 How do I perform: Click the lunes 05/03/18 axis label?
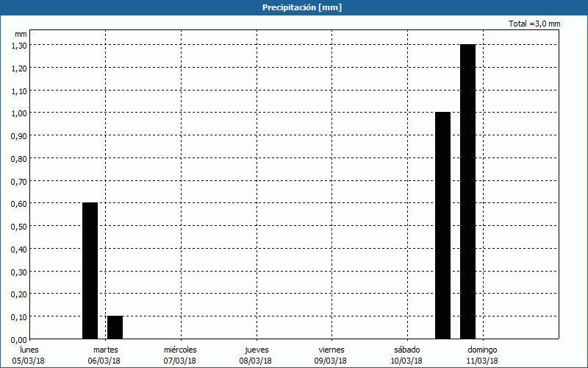(x=30, y=355)
